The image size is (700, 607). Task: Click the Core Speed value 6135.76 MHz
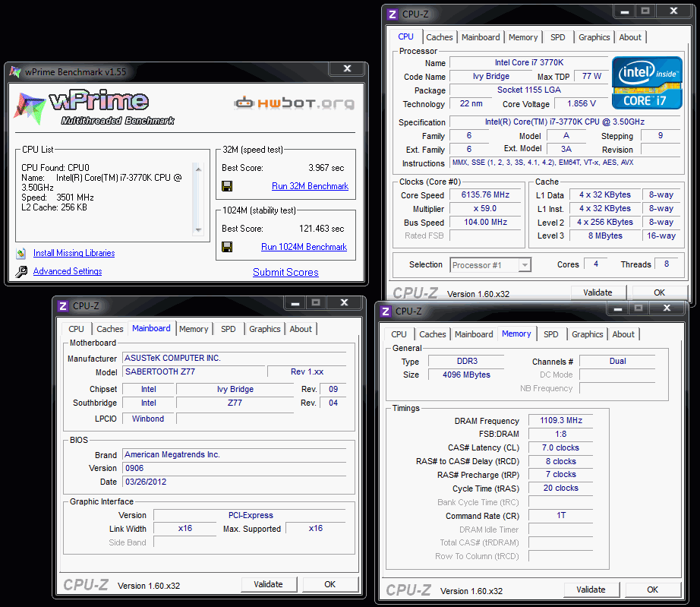[x=485, y=194]
